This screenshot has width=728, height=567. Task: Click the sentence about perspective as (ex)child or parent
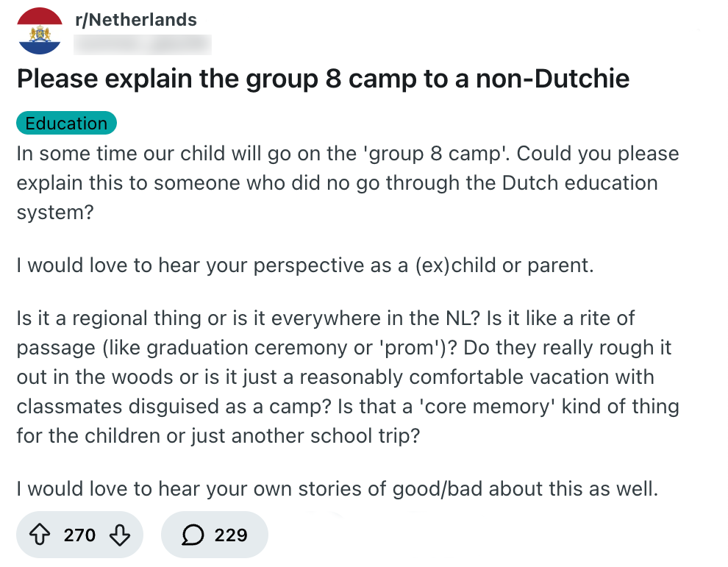tap(304, 265)
